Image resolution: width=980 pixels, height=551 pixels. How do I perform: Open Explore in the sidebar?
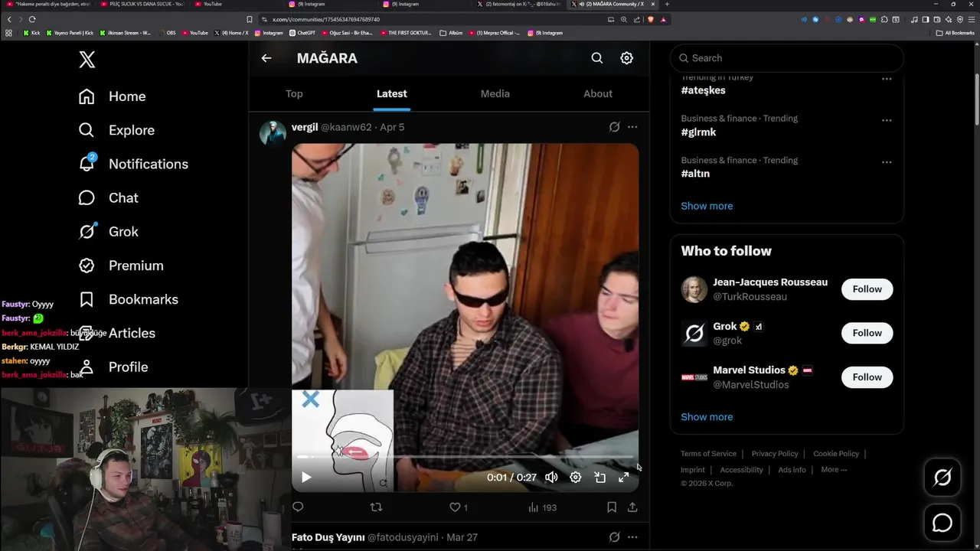tap(116, 130)
